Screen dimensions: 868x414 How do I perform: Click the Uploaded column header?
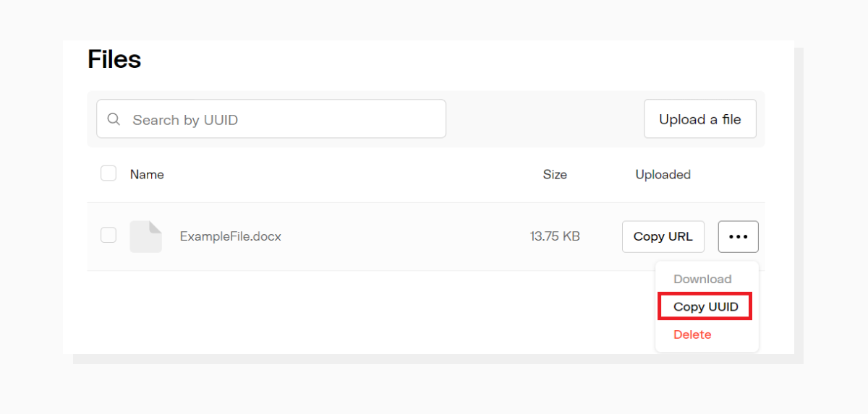[x=663, y=174]
